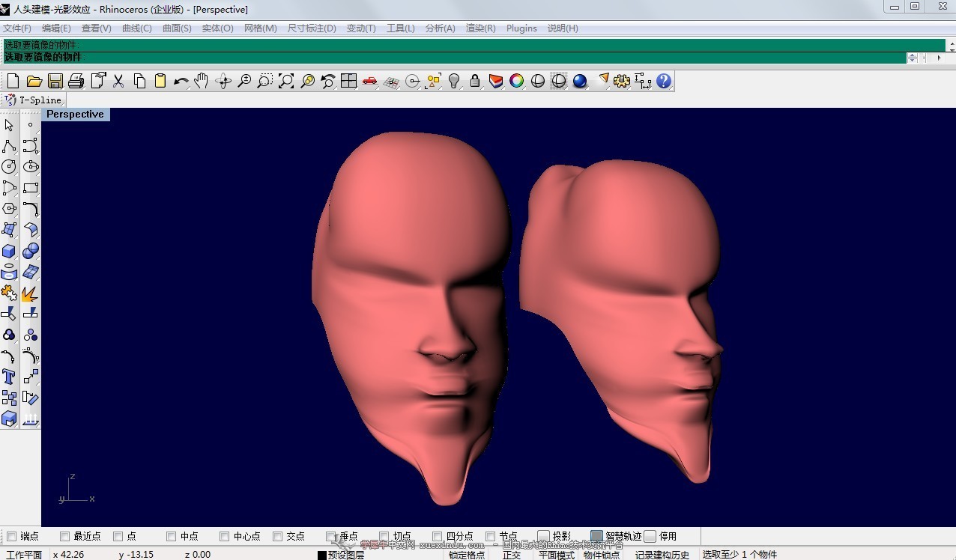Select the Ellipse tool
Viewport: 956px width, 560px height.
[x=31, y=167]
